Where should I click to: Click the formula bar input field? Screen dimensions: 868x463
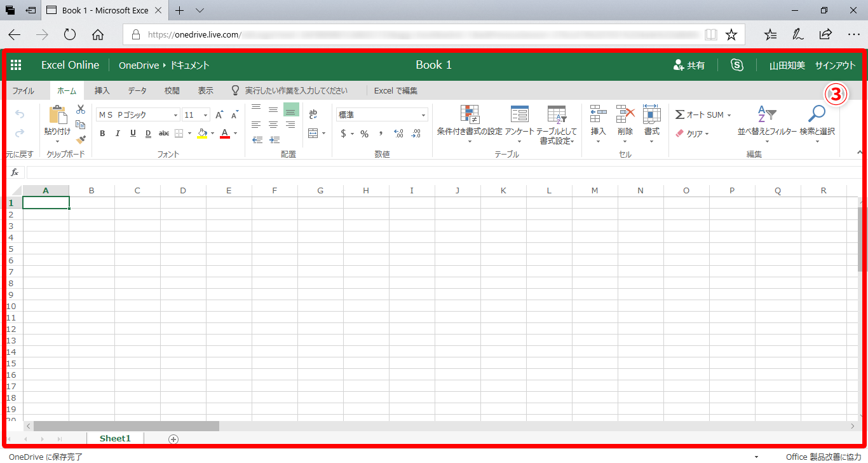click(x=443, y=172)
